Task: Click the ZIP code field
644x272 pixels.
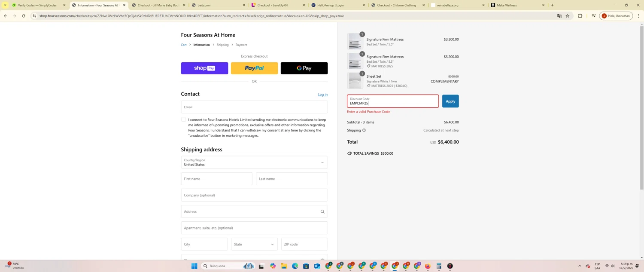Action: (x=304, y=244)
